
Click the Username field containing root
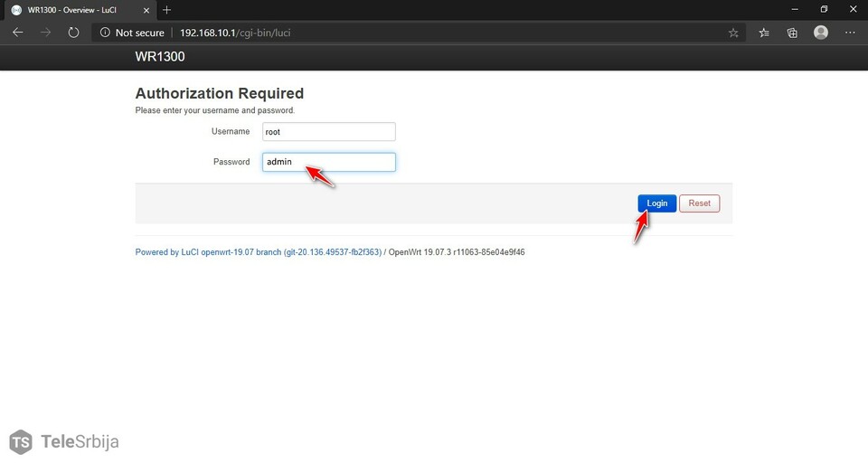[329, 132]
